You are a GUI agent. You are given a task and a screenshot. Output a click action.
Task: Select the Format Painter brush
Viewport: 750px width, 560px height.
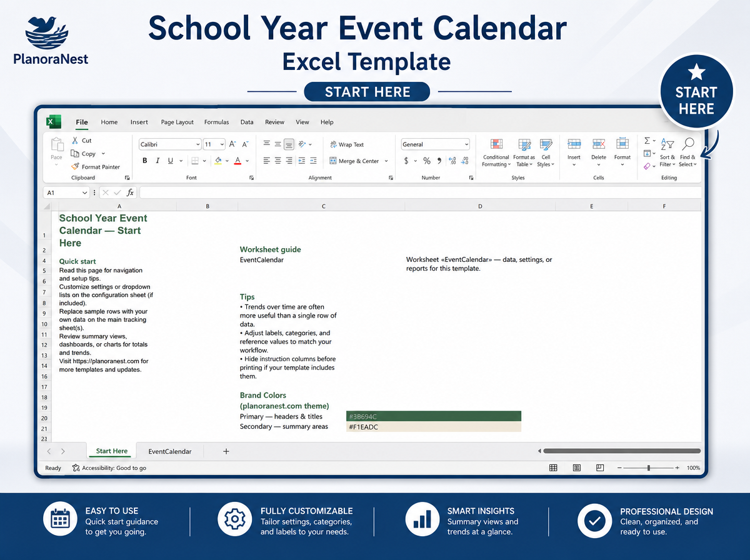pyautogui.click(x=75, y=167)
